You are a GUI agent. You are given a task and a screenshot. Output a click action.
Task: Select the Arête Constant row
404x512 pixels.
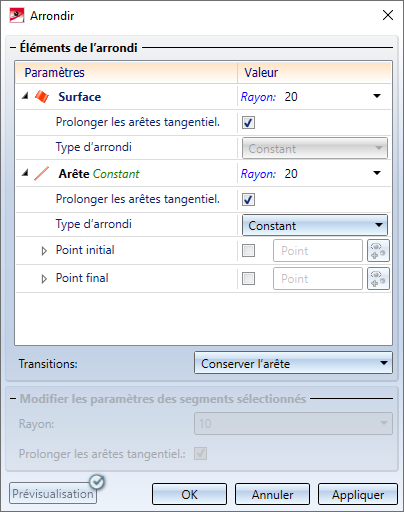click(x=203, y=174)
